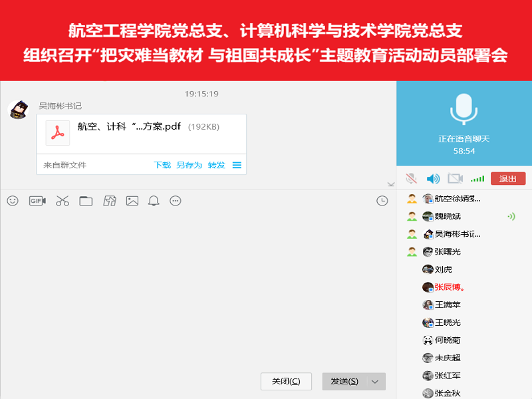The height and width of the screenshot is (399, 532).
Task: Click 另存为 to save file as
Action: click(x=189, y=165)
